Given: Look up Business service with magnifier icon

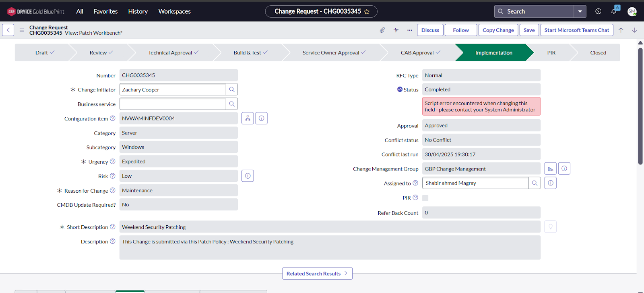Looking at the screenshot, I should click(x=232, y=104).
